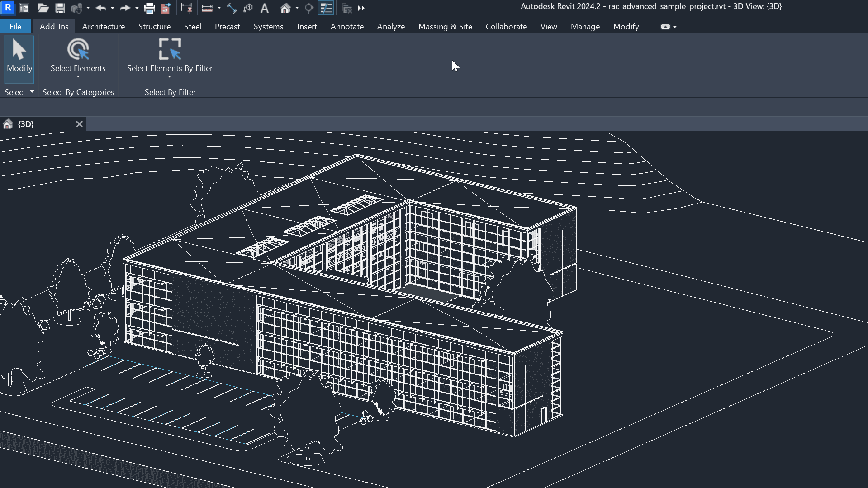Open the Undo history dropdown arrow

pos(112,8)
